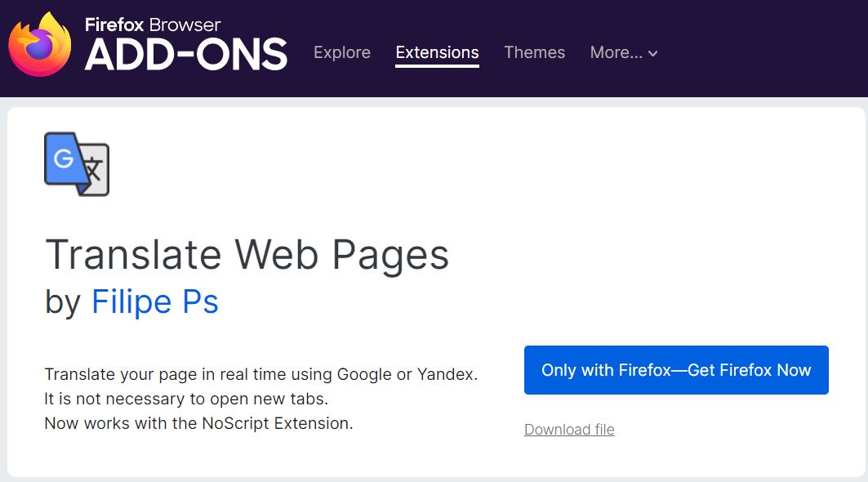Open author Filipe Ps profile link
This screenshot has width=868, height=482.
[x=155, y=302]
